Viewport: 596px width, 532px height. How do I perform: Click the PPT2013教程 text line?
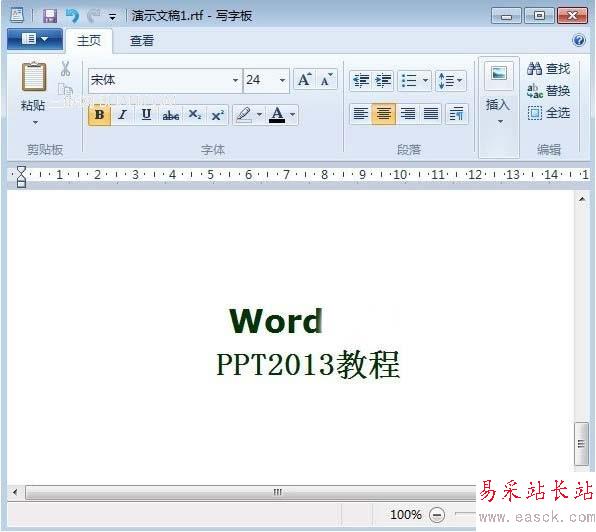coord(308,365)
